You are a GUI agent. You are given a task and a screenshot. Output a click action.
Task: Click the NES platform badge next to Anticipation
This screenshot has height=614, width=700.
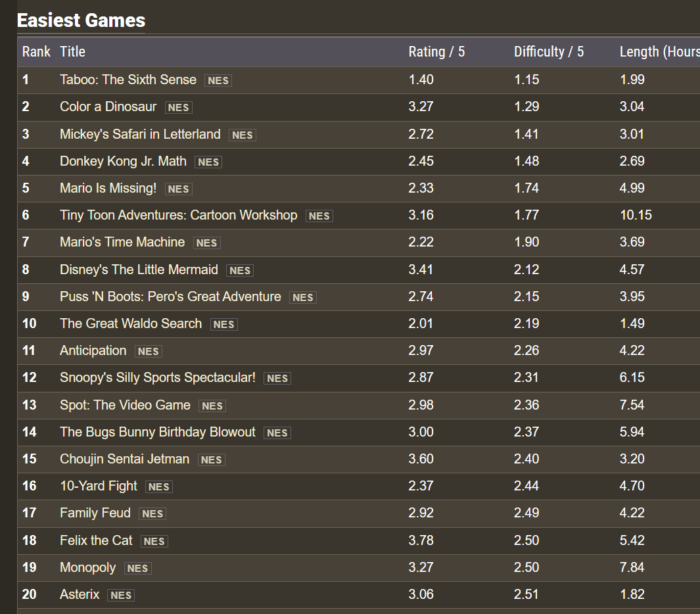(148, 351)
